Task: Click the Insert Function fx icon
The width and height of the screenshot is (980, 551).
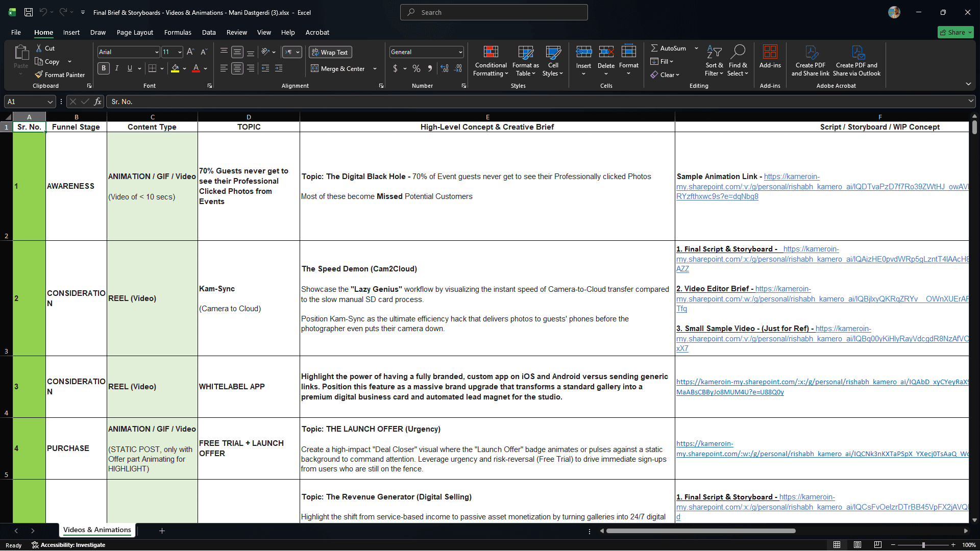Action: click(x=97, y=102)
